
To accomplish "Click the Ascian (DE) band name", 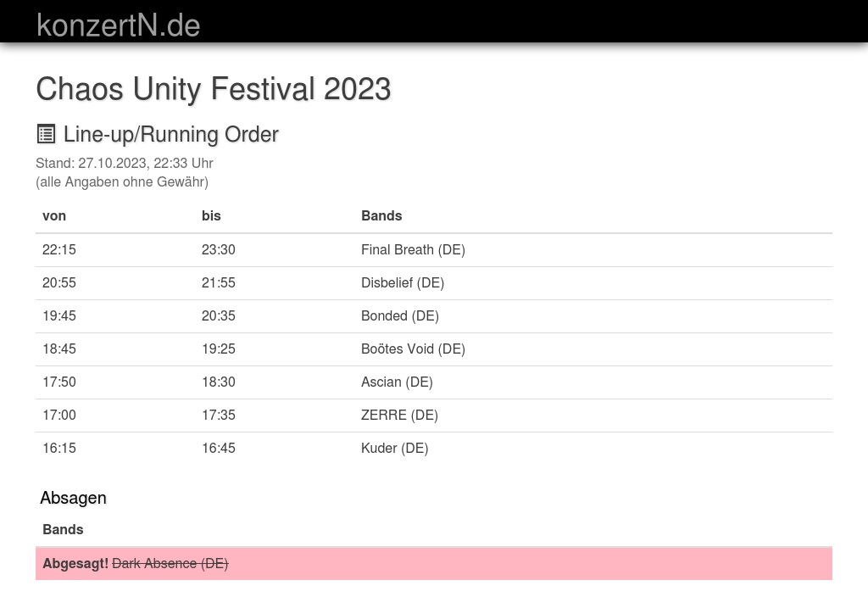I will click(x=397, y=382).
